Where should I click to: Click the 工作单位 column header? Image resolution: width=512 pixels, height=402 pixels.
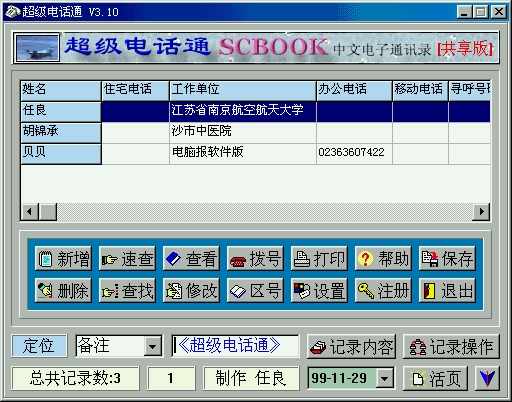[x=243, y=90]
